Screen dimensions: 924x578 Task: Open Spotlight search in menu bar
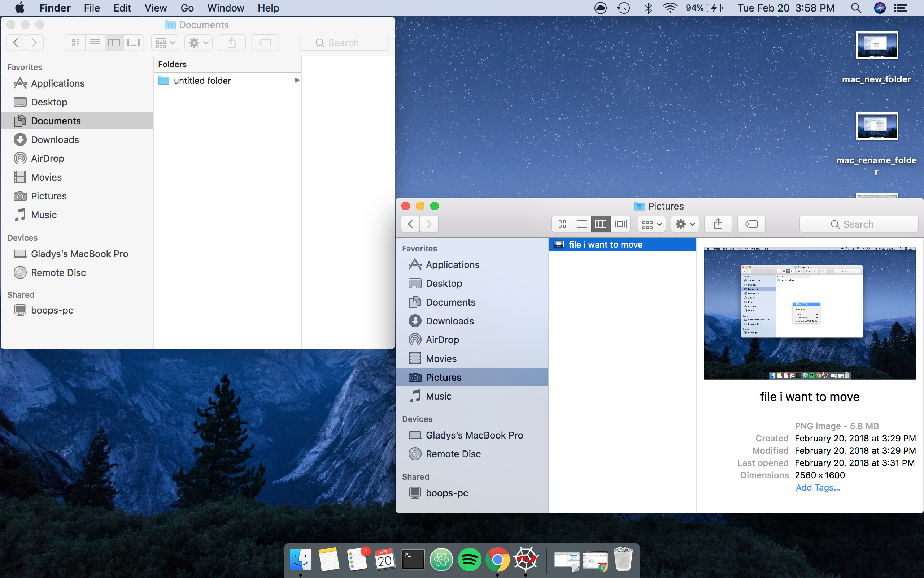856,8
